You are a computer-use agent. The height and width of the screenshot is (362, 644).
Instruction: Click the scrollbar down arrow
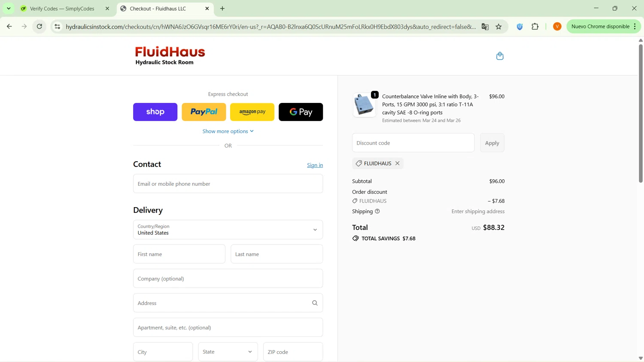(x=641, y=358)
